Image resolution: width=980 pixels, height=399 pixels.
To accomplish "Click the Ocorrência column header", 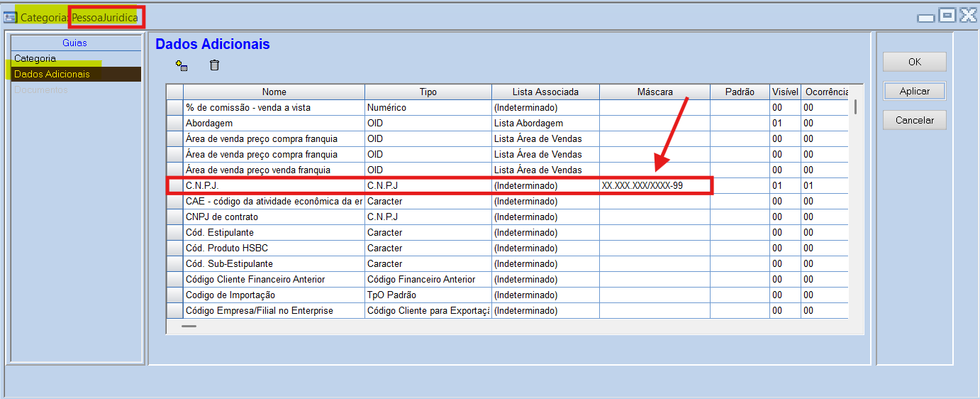I will [825, 92].
